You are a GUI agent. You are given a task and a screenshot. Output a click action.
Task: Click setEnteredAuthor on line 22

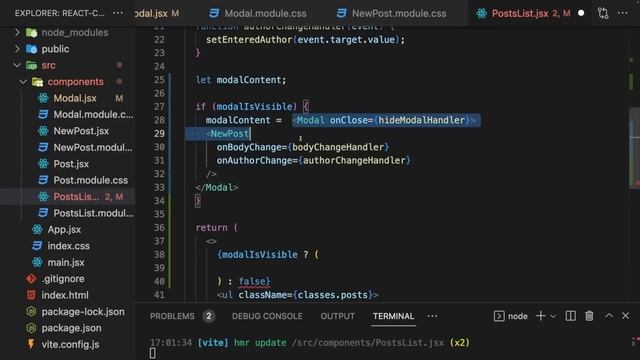[x=249, y=40]
